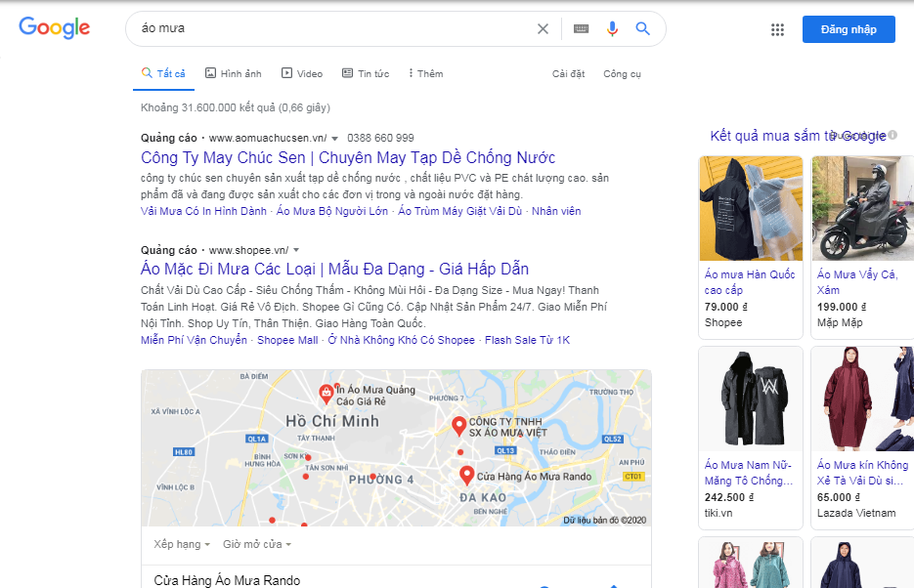914x588 pixels.
Task: Open the Giờ mở cửa filter dropdown
Action: pyautogui.click(x=256, y=544)
